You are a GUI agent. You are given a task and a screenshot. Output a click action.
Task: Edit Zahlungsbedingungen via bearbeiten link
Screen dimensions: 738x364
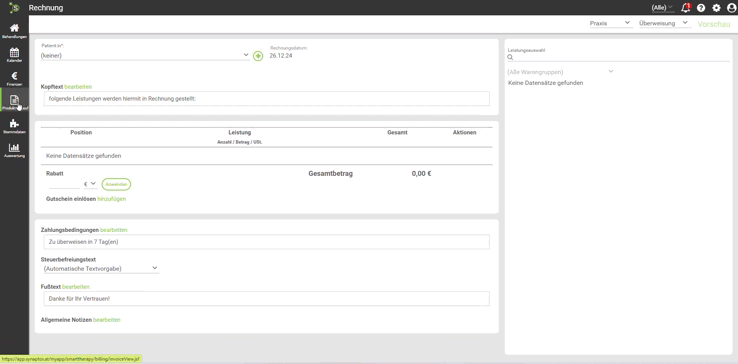[x=114, y=230]
